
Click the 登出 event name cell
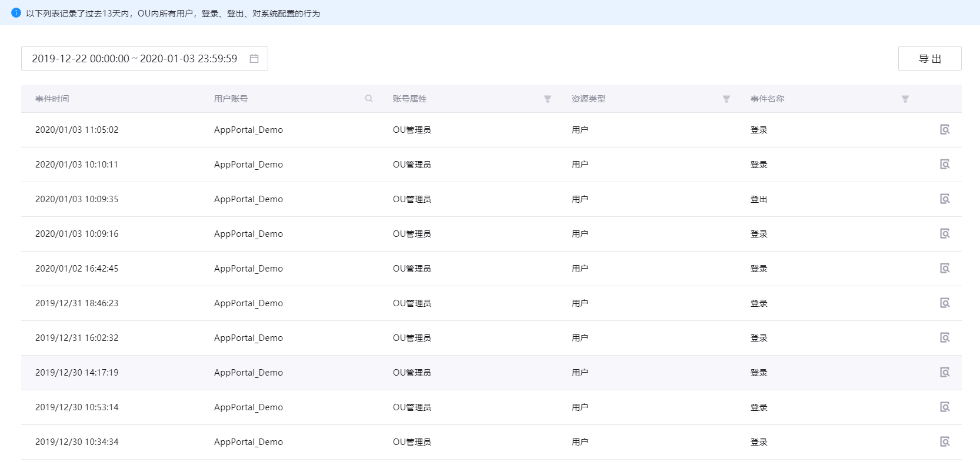(759, 199)
